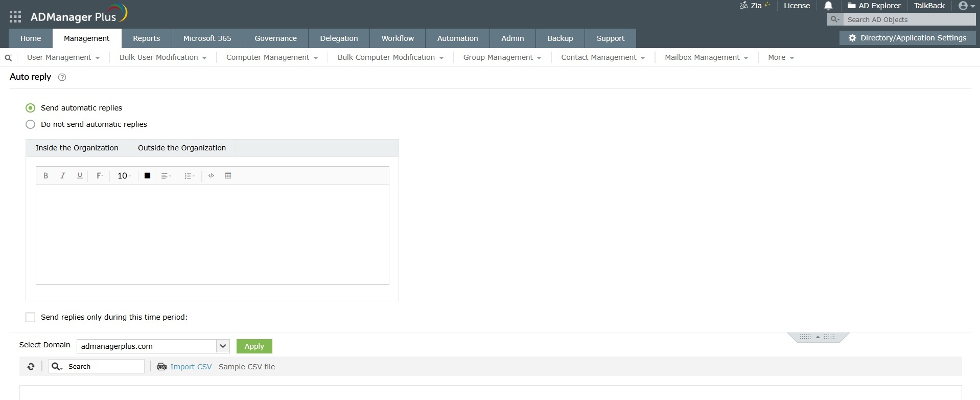Image resolution: width=980 pixels, height=400 pixels.
Task: Expand Bulk User Modification menu
Action: pyautogui.click(x=163, y=57)
